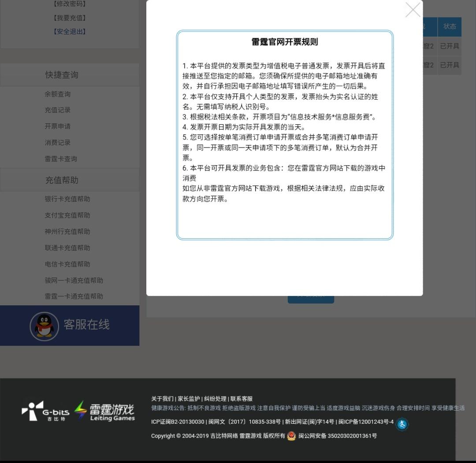Click the 快捷查询 section heading
This screenshot has height=463, width=476.
pyautogui.click(x=62, y=75)
